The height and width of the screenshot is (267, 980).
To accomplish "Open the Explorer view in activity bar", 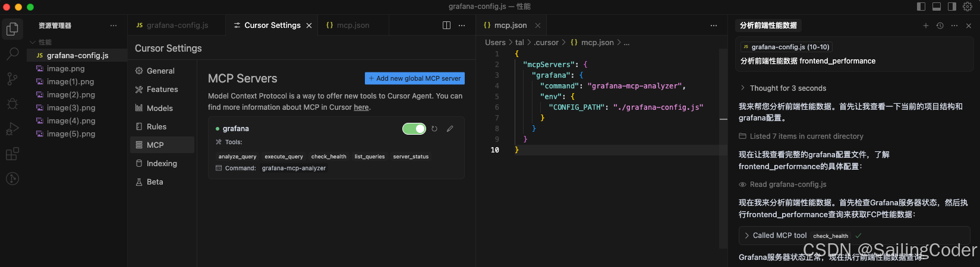I will (x=12, y=28).
